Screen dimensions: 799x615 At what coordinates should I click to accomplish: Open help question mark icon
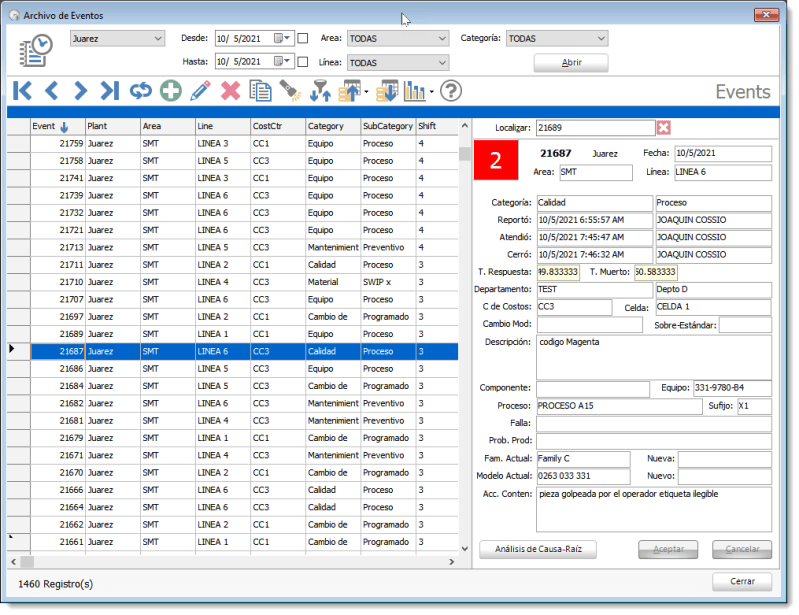tap(451, 91)
